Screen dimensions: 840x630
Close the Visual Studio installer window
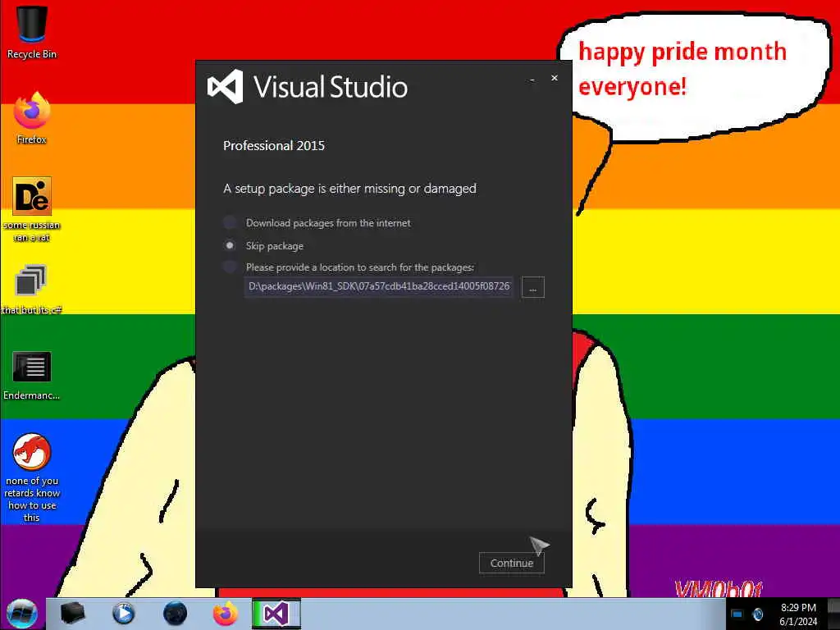coord(555,78)
